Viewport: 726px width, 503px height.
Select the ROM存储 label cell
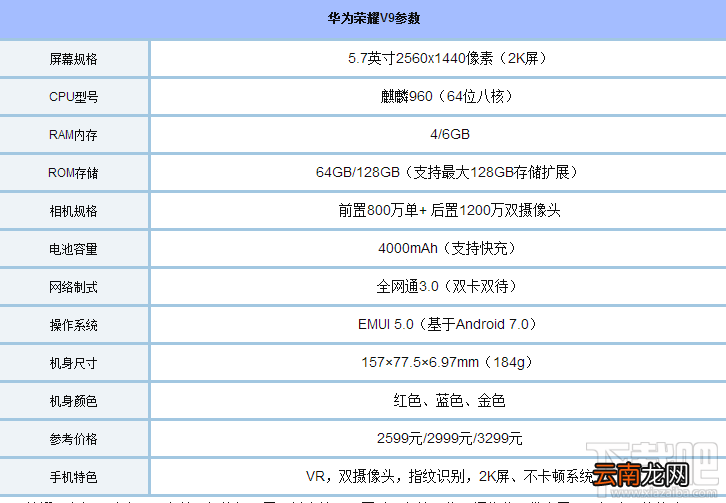(74, 173)
